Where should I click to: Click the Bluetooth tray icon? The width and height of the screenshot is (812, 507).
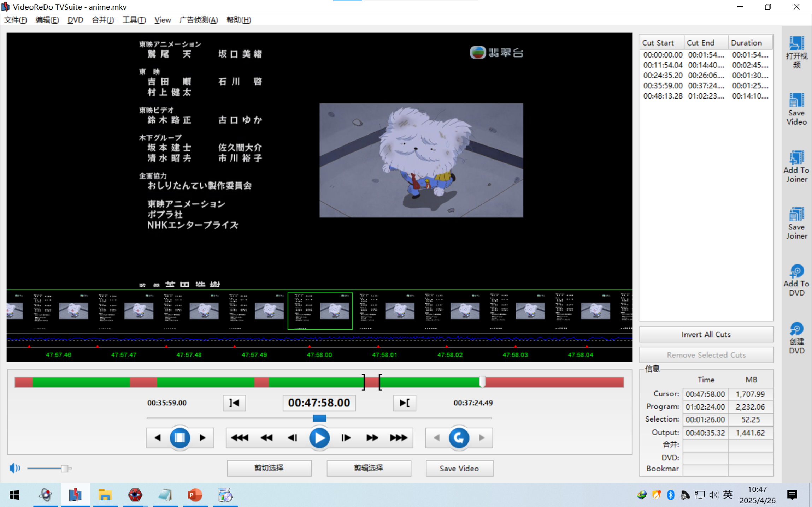pos(671,495)
